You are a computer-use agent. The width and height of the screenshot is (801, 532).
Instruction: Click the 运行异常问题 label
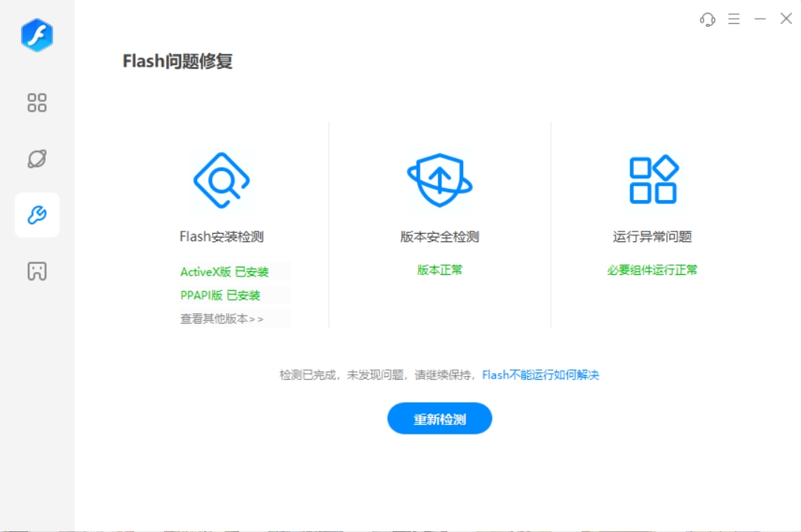tap(653, 237)
